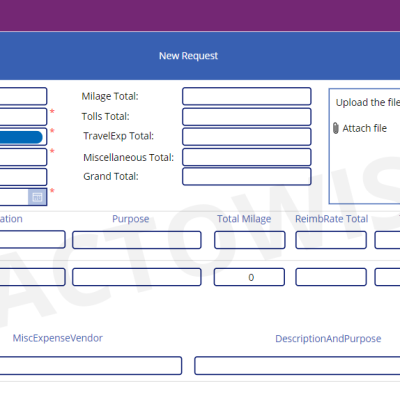Click the TravelExp Total input field
The width and height of the screenshot is (400, 400).
pyautogui.click(x=247, y=136)
